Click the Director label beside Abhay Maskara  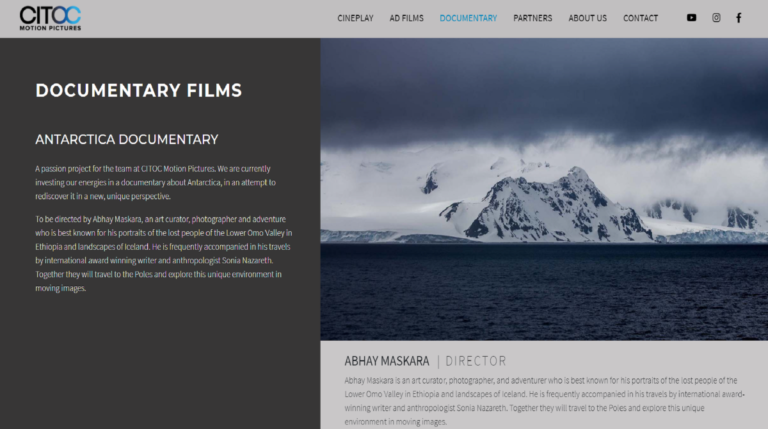[x=476, y=361]
